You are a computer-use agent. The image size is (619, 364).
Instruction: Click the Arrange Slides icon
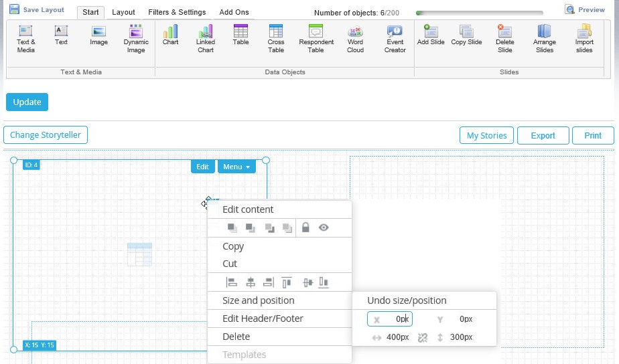[x=545, y=39]
